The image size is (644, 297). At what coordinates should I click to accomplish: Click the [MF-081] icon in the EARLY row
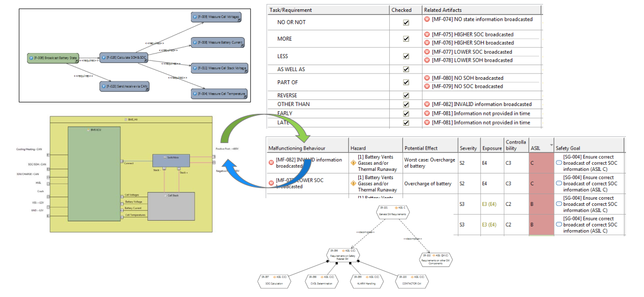427,114
